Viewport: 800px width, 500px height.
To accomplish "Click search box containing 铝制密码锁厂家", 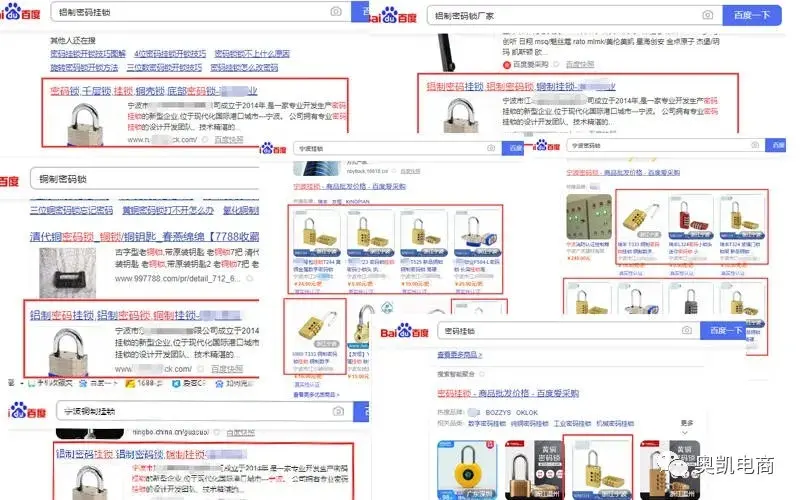I will click(x=574, y=15).
